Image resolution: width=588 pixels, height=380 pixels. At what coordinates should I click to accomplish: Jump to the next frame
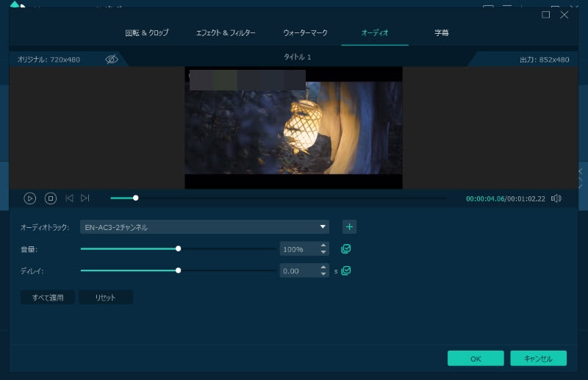pos(85,198)
